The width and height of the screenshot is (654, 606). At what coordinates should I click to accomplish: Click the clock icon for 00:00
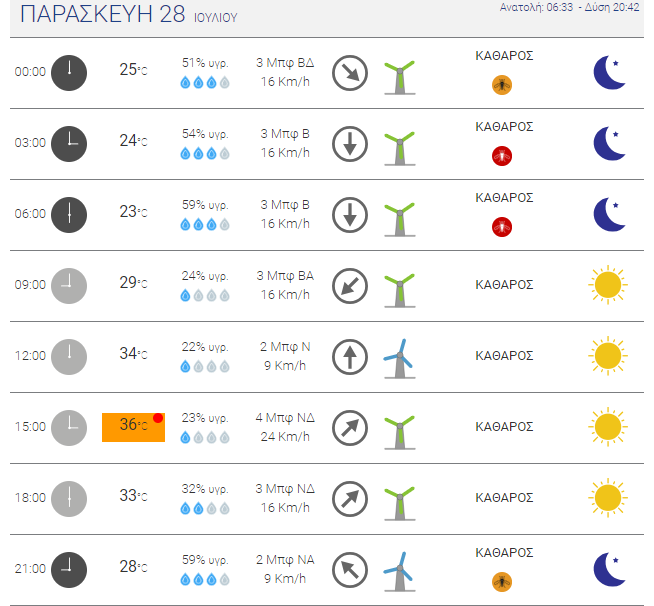pos(69,73)
